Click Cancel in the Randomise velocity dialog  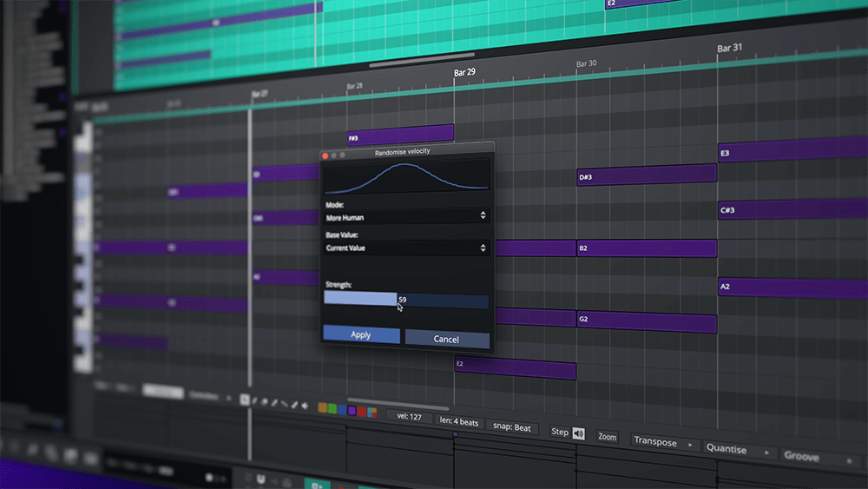tap(446, 339)
